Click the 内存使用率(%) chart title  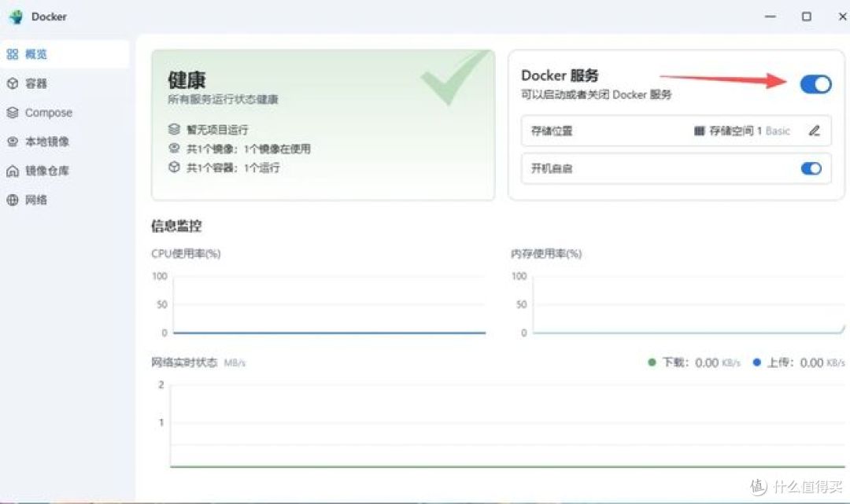[546, 253]
